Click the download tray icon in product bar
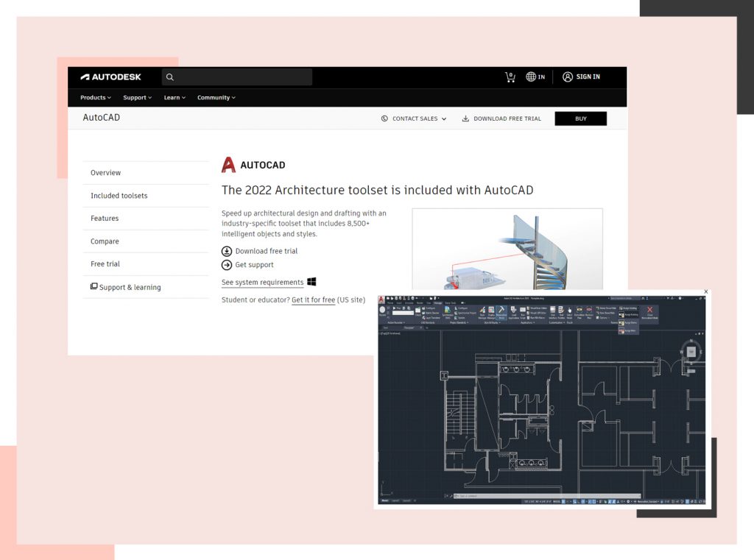Screen dimensions: 754x560 [x=465, y=118]
